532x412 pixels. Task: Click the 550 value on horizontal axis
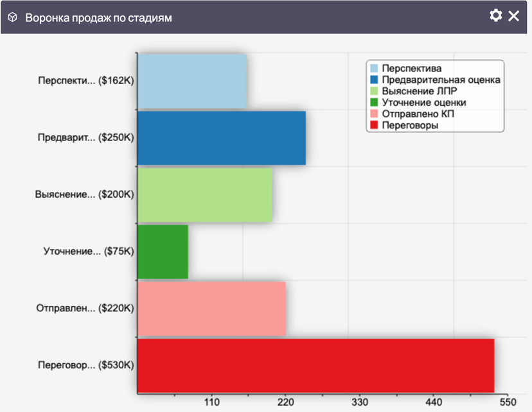pos(508,402)
